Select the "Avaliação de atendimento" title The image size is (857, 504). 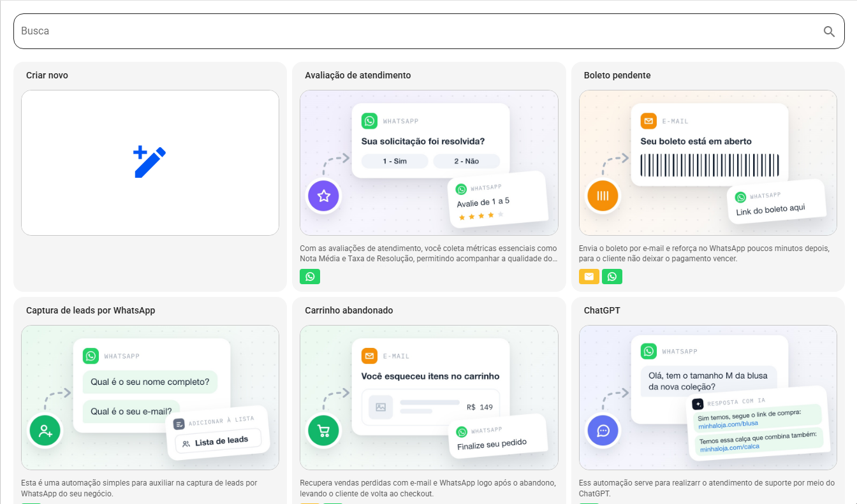click(x=358, y=75)
